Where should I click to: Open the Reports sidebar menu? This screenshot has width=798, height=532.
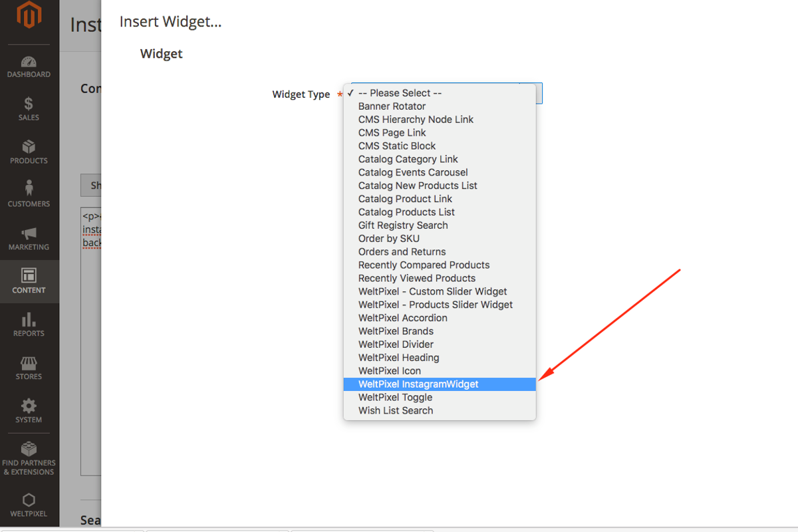29,325
